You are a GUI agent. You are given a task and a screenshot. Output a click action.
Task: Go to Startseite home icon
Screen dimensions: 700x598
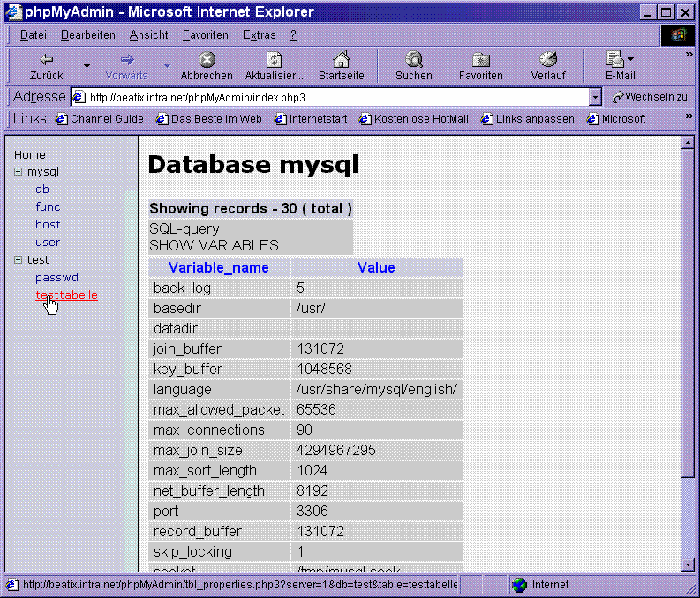(x=341, y=60)
